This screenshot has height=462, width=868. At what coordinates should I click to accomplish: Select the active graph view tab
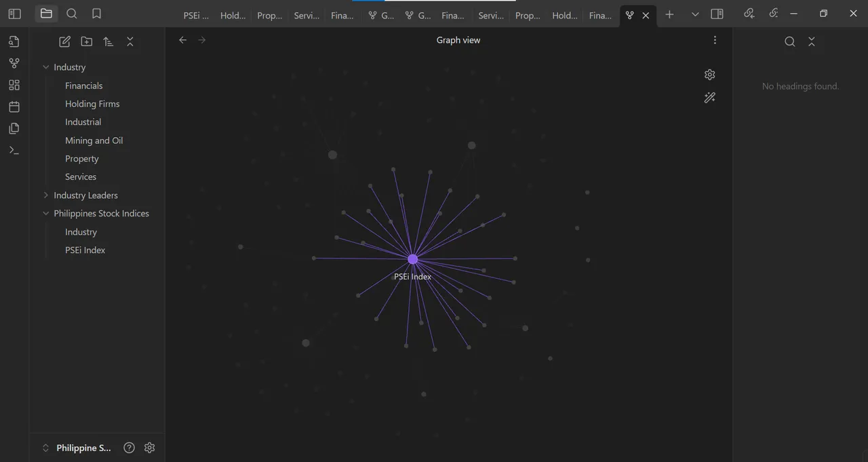coord(630,15)
